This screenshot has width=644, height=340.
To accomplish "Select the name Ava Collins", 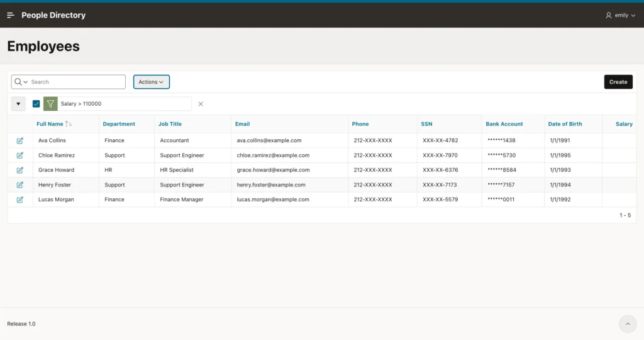I will (52, 140).
